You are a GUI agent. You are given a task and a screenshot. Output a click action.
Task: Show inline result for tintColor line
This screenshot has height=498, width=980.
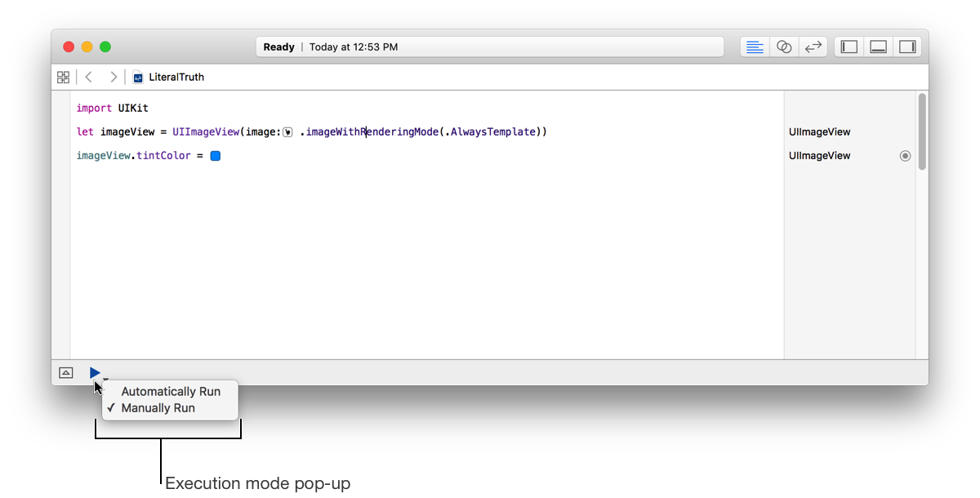(x=905, y=156)
